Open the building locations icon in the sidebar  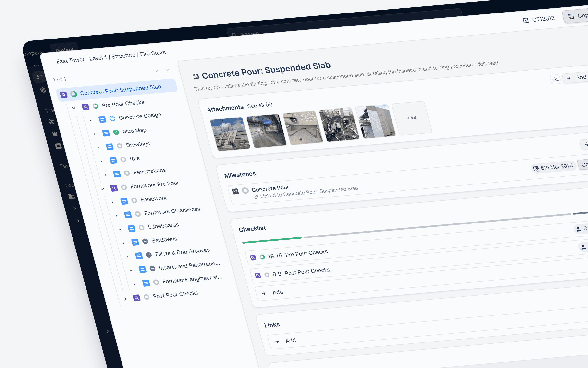pyautogui.click(x=72, y=197)
